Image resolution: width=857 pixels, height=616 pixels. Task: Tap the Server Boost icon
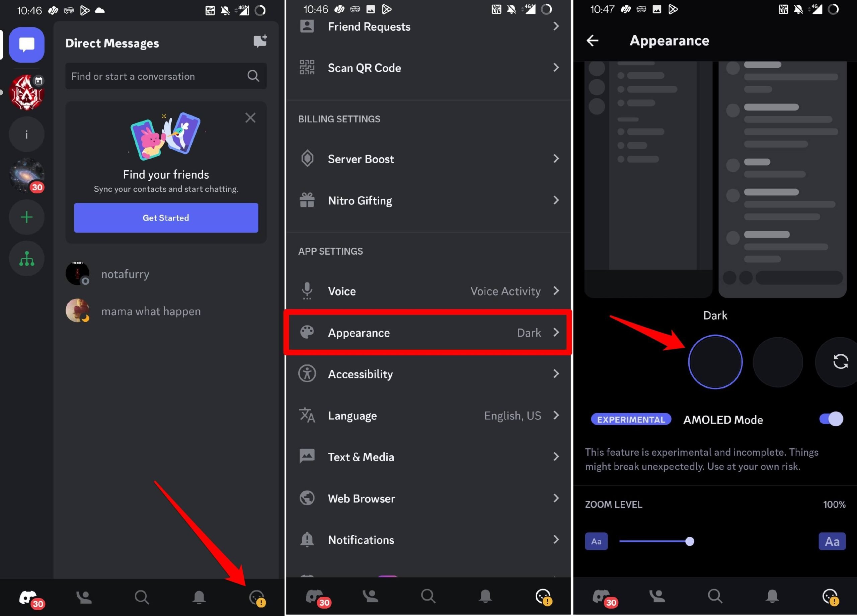pos(307,158)
